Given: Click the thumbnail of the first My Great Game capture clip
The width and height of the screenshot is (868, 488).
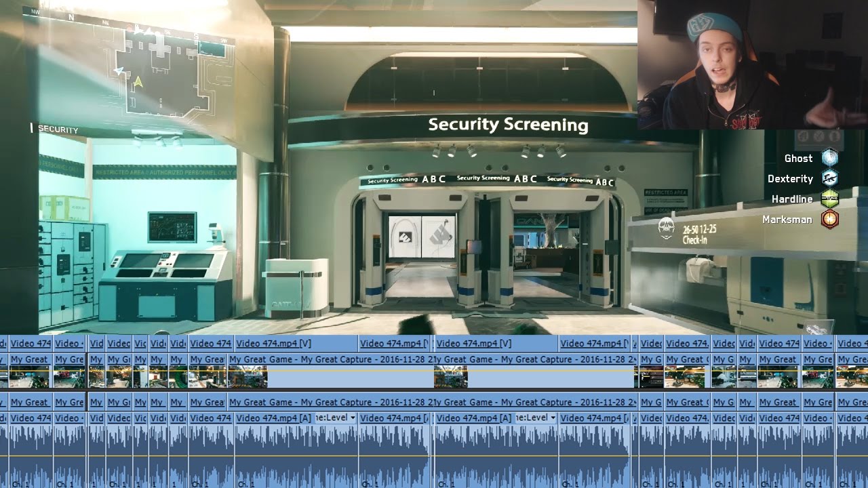Looking at the screenshot, I should pyautogui.click(x=248, y=377).
